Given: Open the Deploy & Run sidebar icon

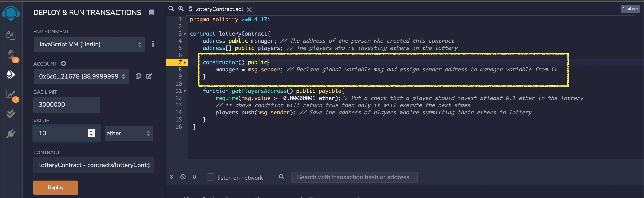Looking at the screenshot, I should pos(11,75).
